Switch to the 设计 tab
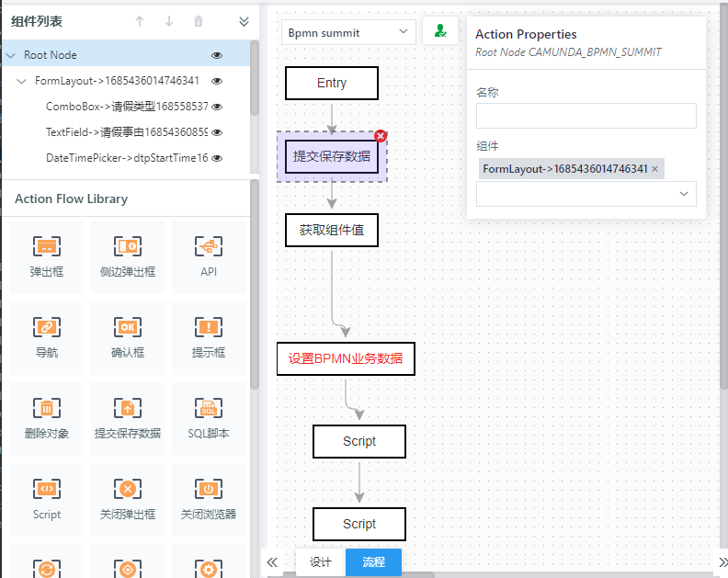The image size is (728, 578). [321, 562]
